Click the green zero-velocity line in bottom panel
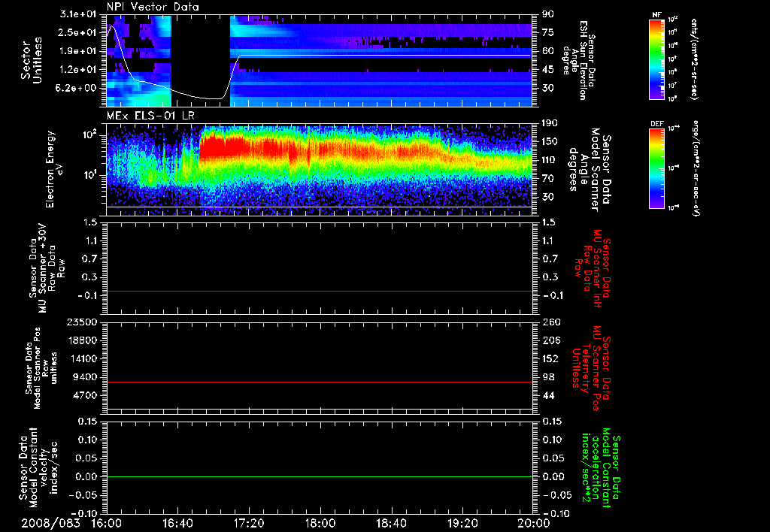This screenshot has height=532, width=770. pyautogui.click(x=320, y=476)
